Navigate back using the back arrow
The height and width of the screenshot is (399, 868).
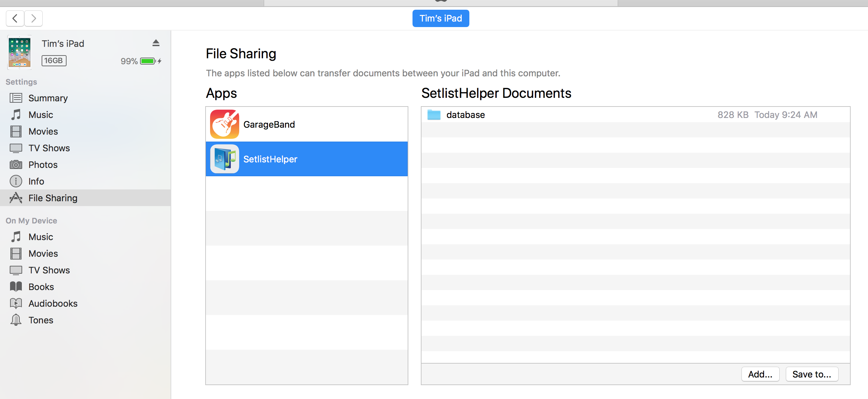click(x=15, y=18)
